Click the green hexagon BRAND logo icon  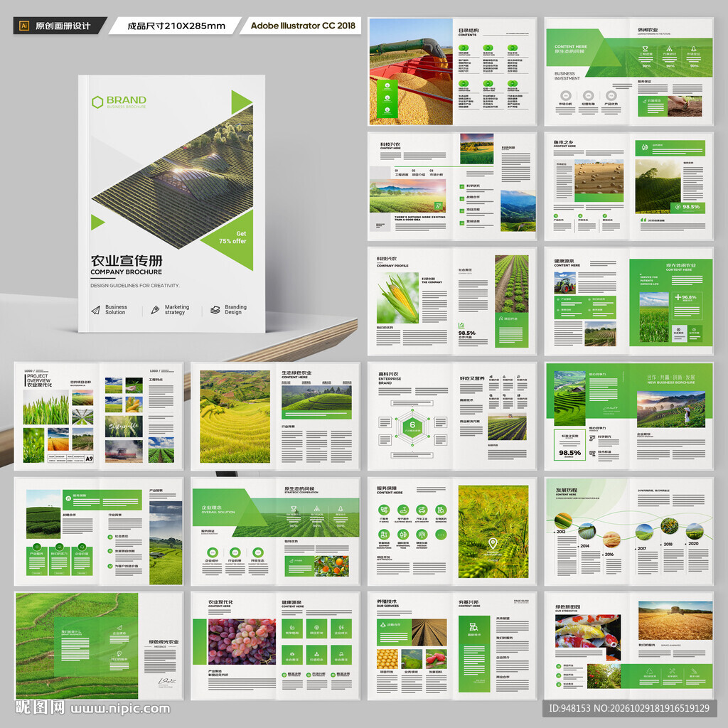pyautogui.click(x=97, y=102)
